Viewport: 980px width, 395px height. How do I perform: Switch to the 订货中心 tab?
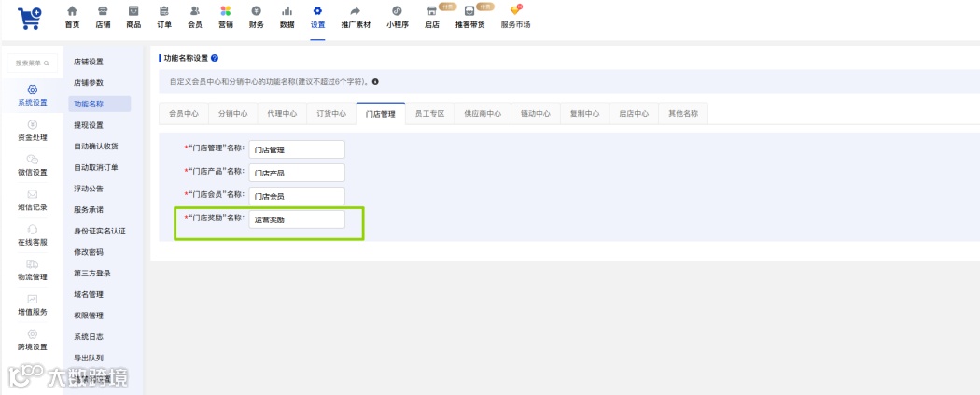tap(331, 114)
